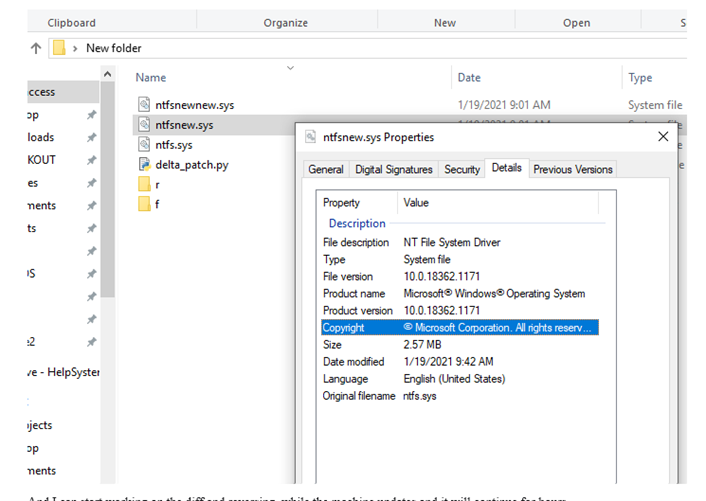Click the scroll-up arrow of the navigation pane

pyautogui.click(x=107, y=74)
